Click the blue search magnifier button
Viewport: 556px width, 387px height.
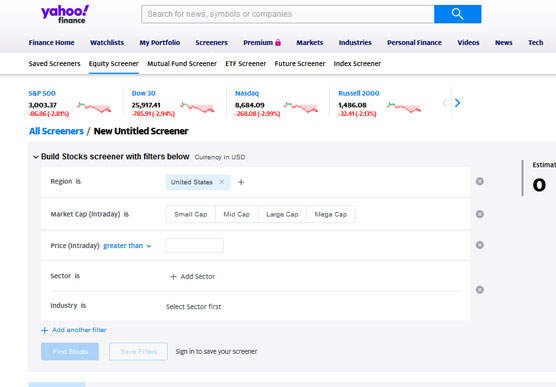tap(457, 14)
